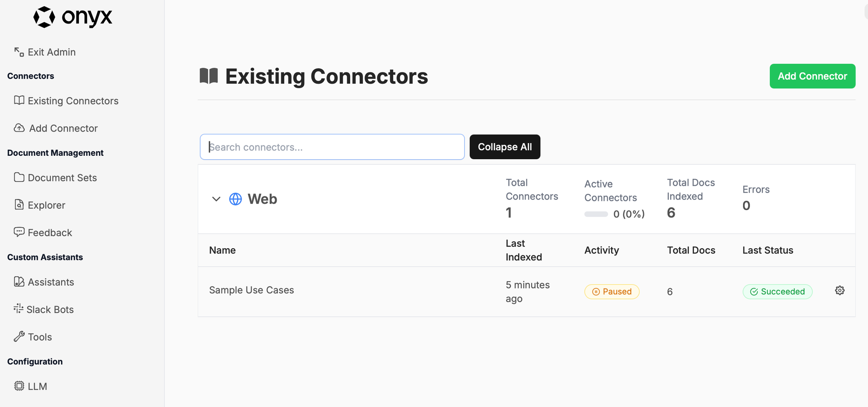The width and height of the screenshot is (868, 407).
Task: Go to the Assistants page
Action: click(44, 282)
